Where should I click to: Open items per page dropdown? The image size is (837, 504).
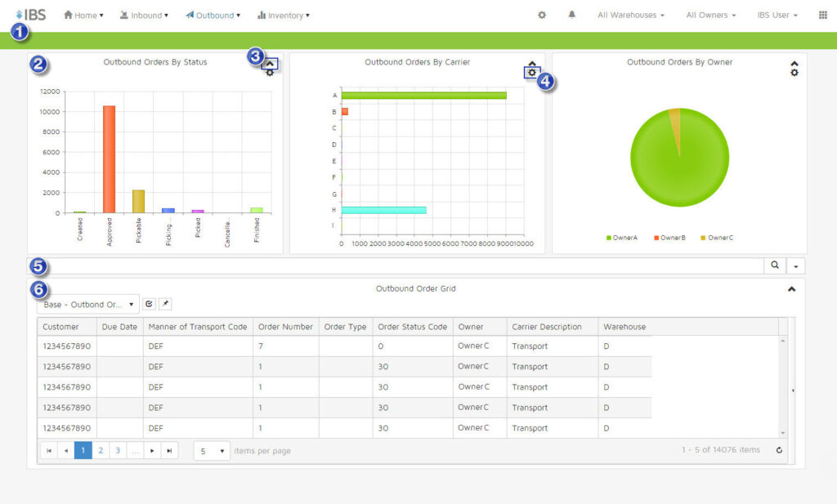tap(212, 451)
